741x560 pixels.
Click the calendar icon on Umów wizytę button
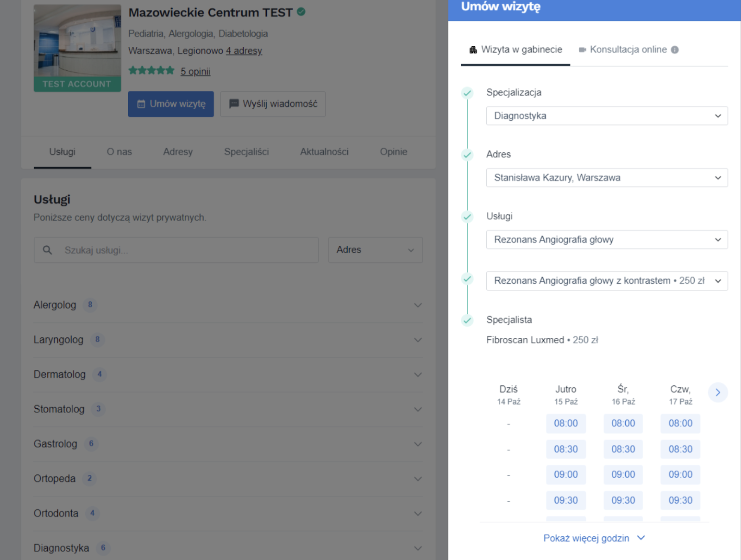141,104
